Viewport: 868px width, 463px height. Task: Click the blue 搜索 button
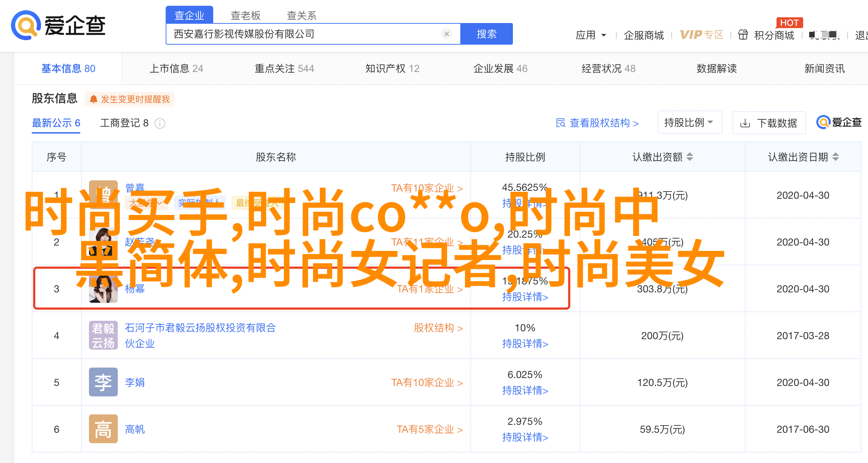click(x=487, y=34)
